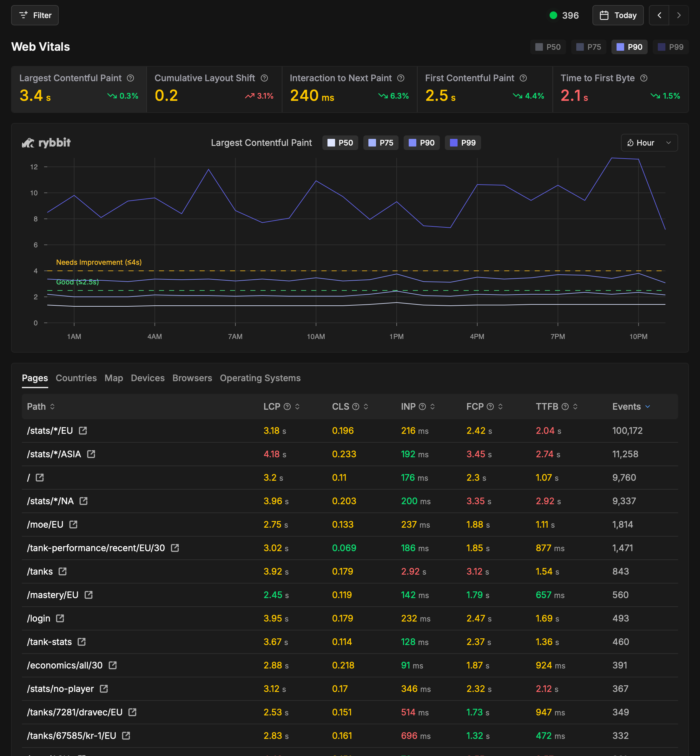Click the rybbit logo in chart
700x756 pixels.
[46, 143]
